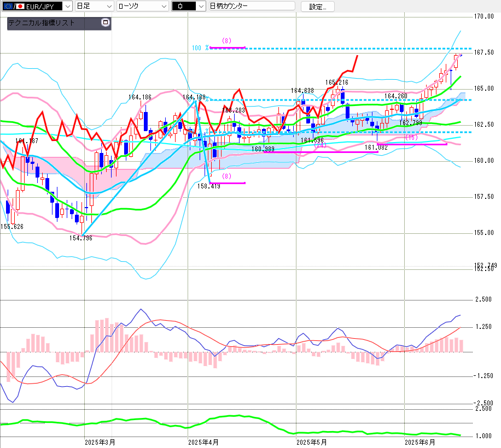Viewport: 501px width, 448px height.
Task: Click the (15) day count label
Action: (x=411, y=138)
